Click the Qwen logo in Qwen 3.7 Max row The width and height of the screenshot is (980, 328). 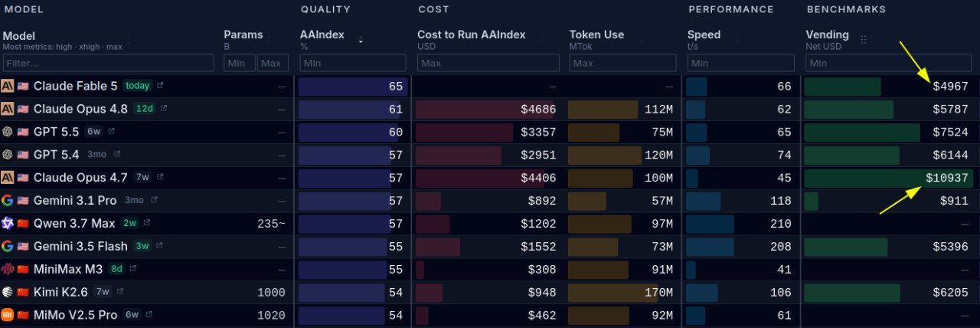coord(8,224)
